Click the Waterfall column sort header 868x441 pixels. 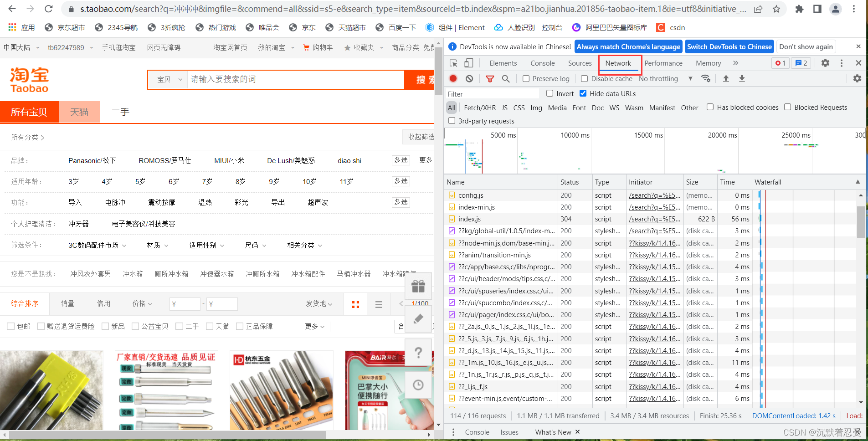808,182
